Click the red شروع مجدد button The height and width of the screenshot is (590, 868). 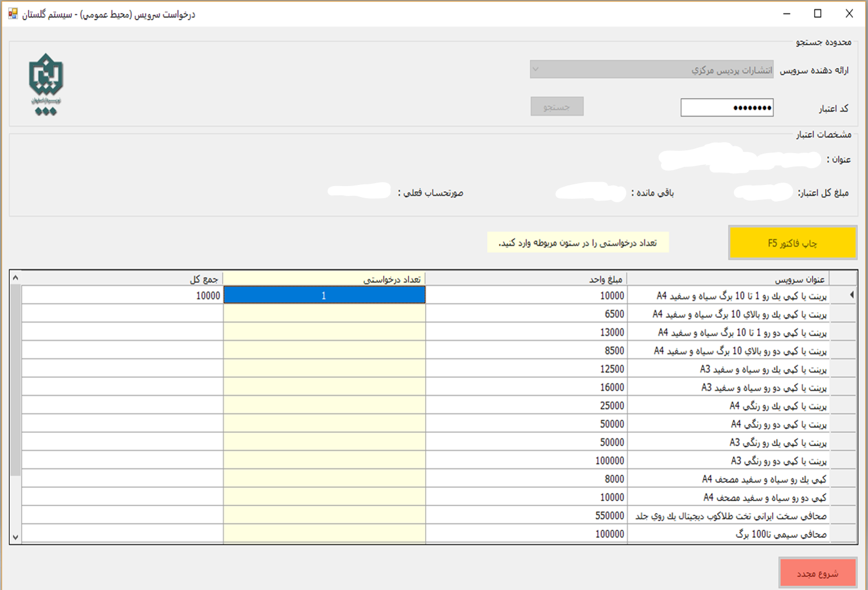[x=817, y=573]
